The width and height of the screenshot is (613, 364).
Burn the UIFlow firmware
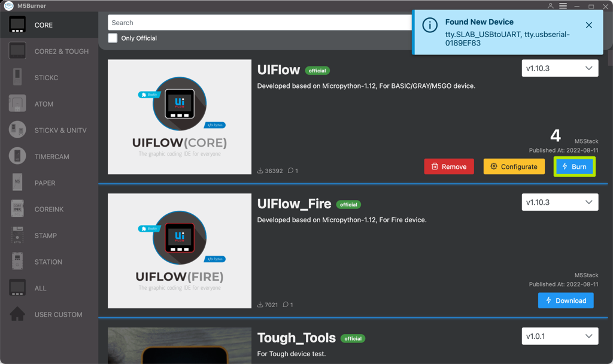[x=574, y=166]
